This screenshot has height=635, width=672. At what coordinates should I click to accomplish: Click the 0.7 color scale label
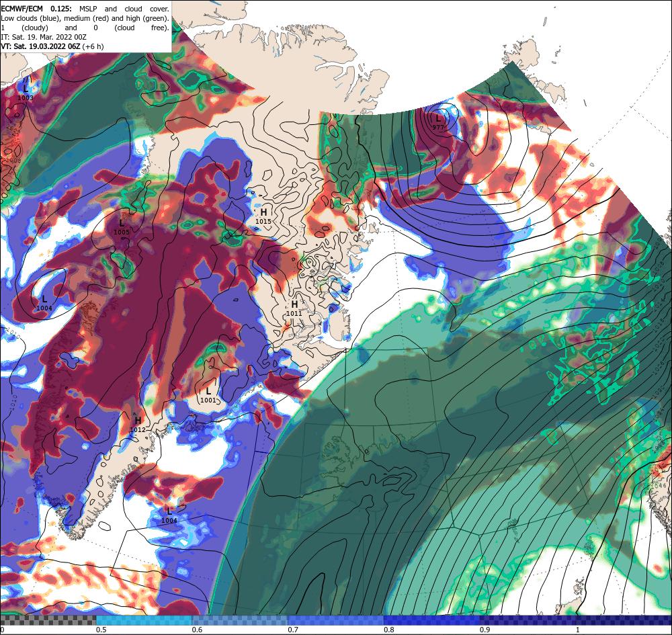pyautogui.click(x=293, y=630)
